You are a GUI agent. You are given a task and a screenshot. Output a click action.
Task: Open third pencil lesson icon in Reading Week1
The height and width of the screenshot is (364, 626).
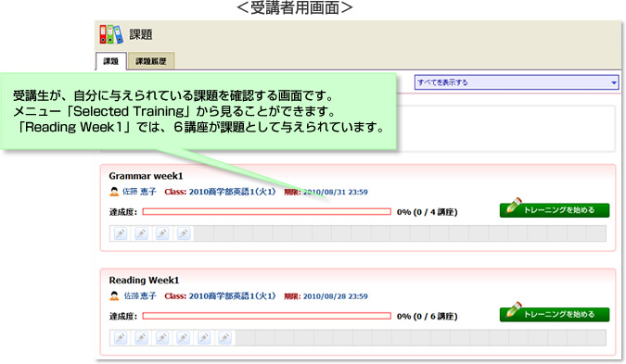(162, 338)
